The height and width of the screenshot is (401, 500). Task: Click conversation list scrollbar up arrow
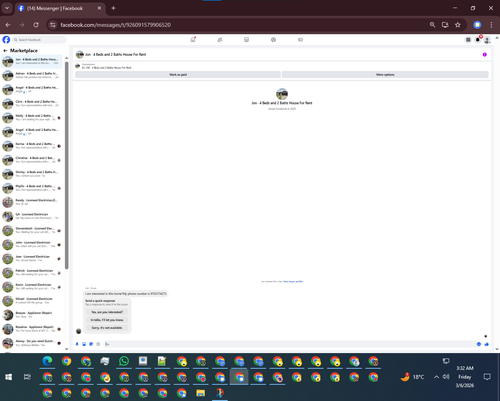(66, 58)
